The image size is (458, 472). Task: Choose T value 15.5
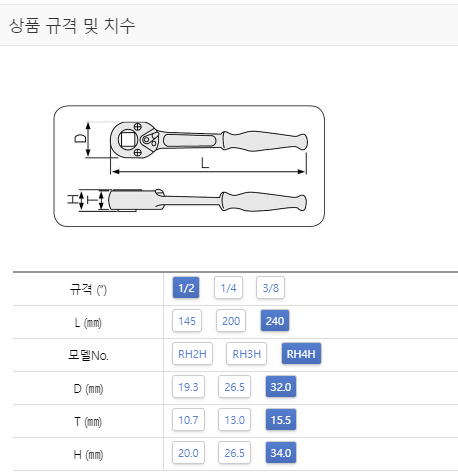[281, 420]
